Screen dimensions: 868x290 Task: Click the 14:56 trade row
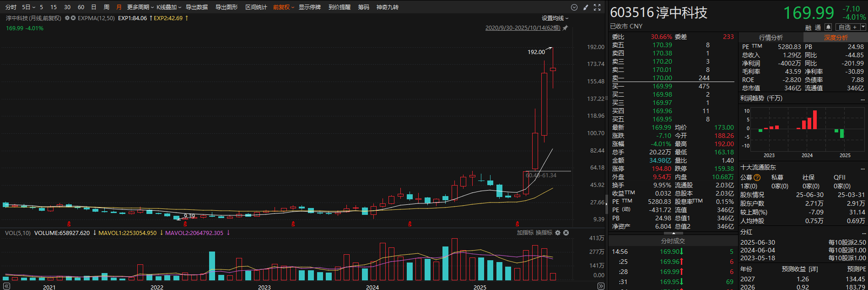673,252
